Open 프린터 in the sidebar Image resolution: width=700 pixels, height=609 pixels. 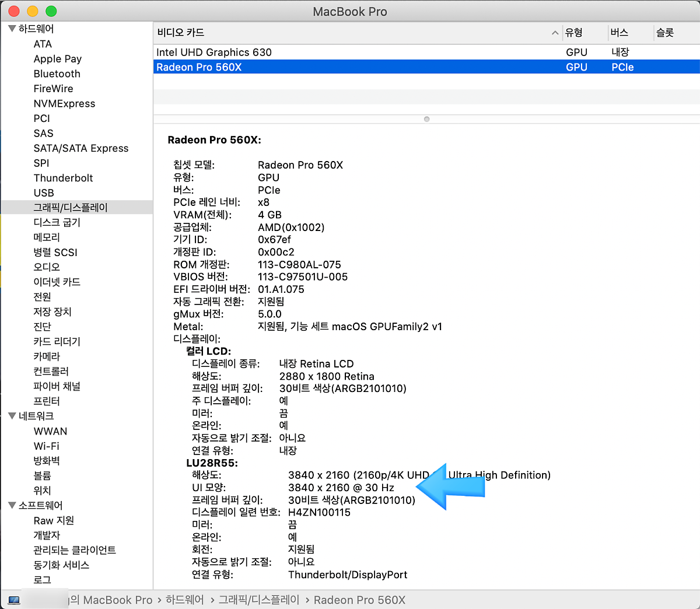[47, 401]
